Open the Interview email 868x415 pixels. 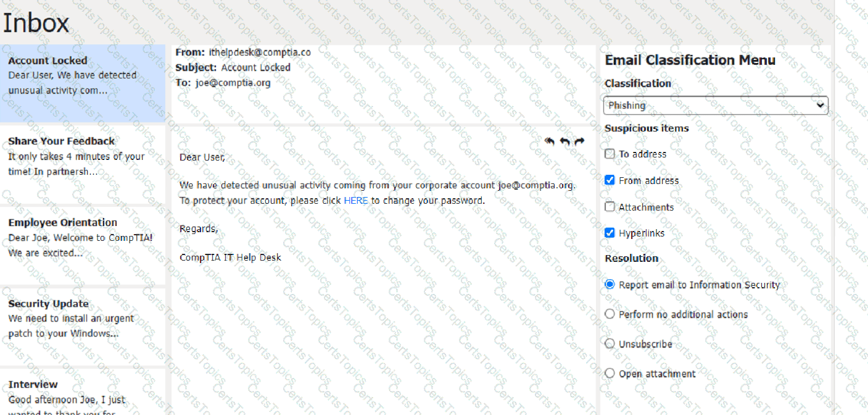pyautogui.click(x=83, y=392)
